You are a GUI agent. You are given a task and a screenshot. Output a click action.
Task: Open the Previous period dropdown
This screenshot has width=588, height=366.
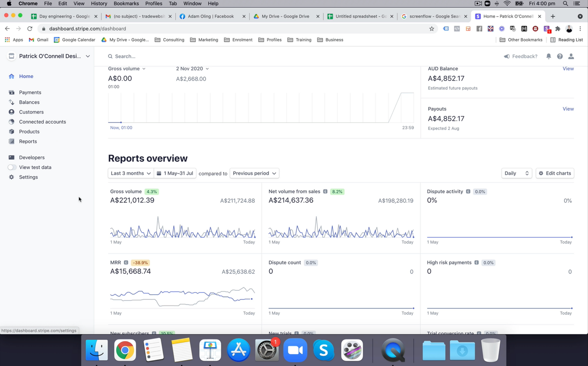point(254,173)
